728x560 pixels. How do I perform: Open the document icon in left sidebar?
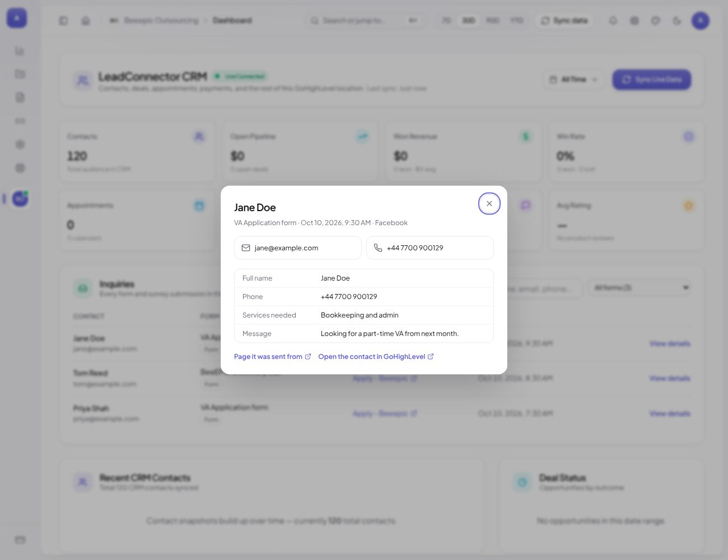point(20,97)
